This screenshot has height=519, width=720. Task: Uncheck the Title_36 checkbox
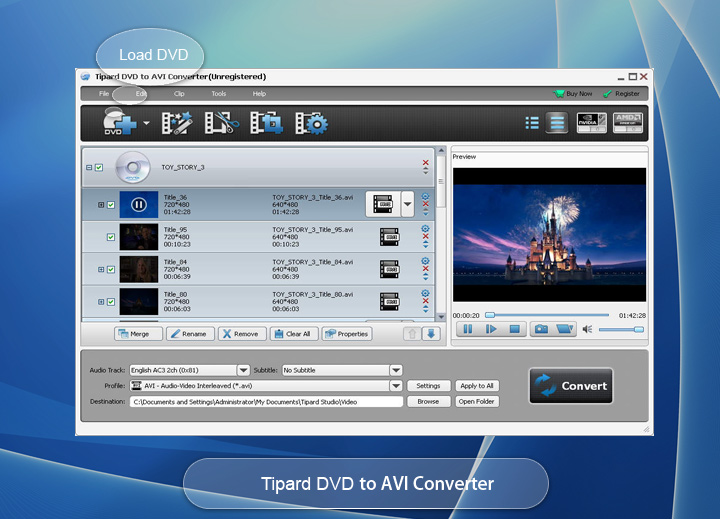click(111, 205)
